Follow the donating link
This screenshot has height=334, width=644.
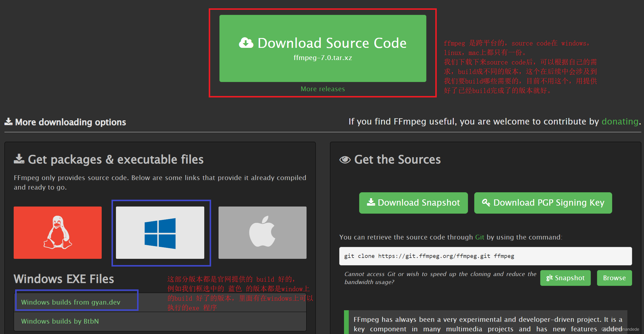(620, 122)
